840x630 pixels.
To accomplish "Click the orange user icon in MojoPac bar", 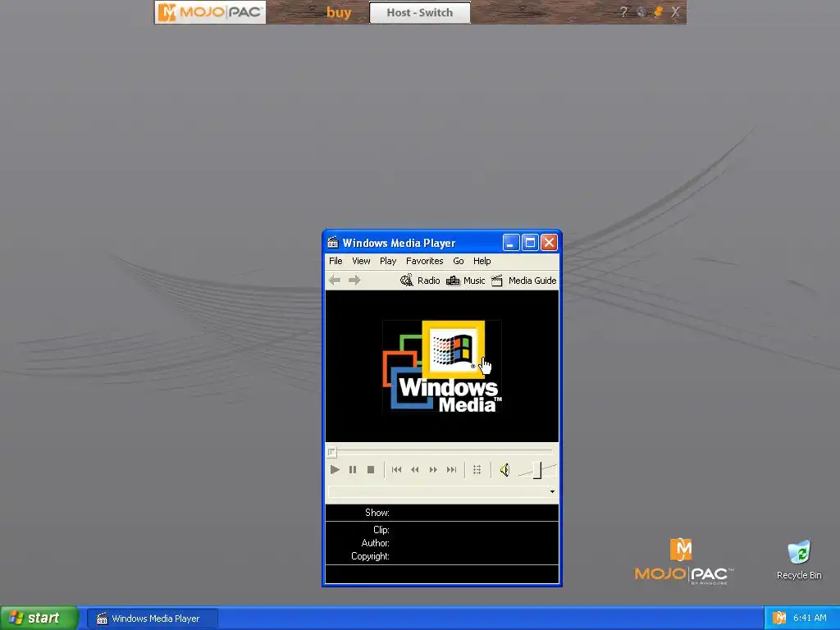I will 659,11.
